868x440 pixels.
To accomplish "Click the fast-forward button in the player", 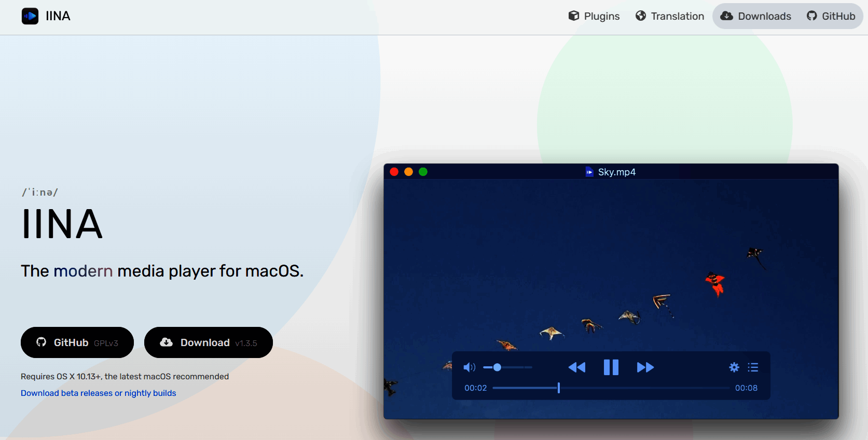I will 645,367.
